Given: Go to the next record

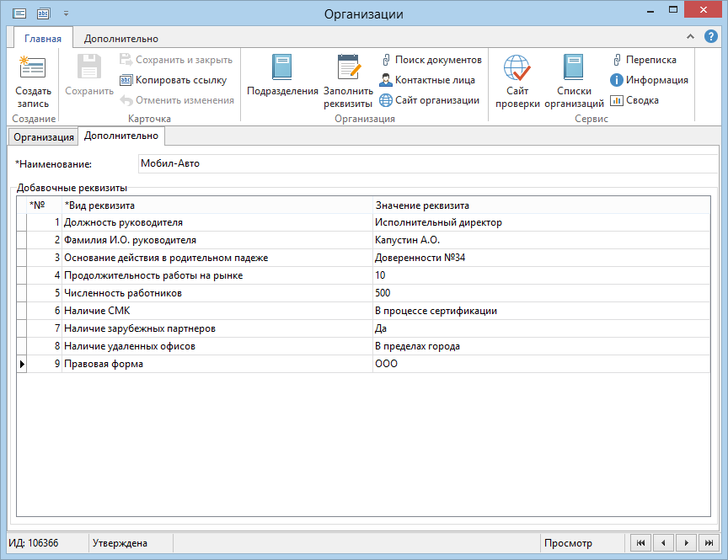Looking at the screenshot, I should pos(686,543).
